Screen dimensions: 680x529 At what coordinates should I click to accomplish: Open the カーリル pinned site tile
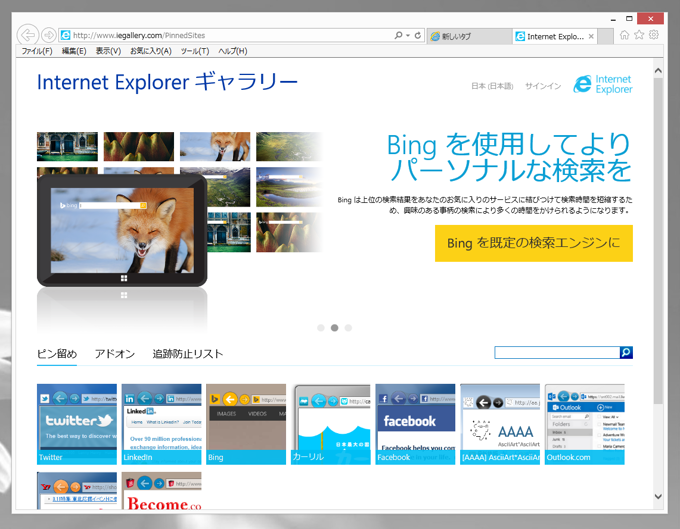[x=331, y=424]
